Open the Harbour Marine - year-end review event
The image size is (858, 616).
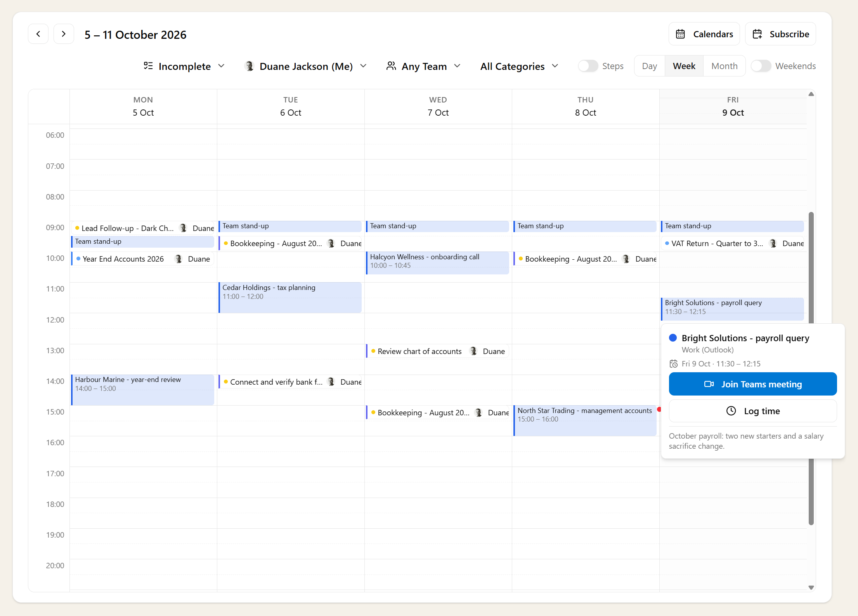pyautogui.click(x=143, y=390)
